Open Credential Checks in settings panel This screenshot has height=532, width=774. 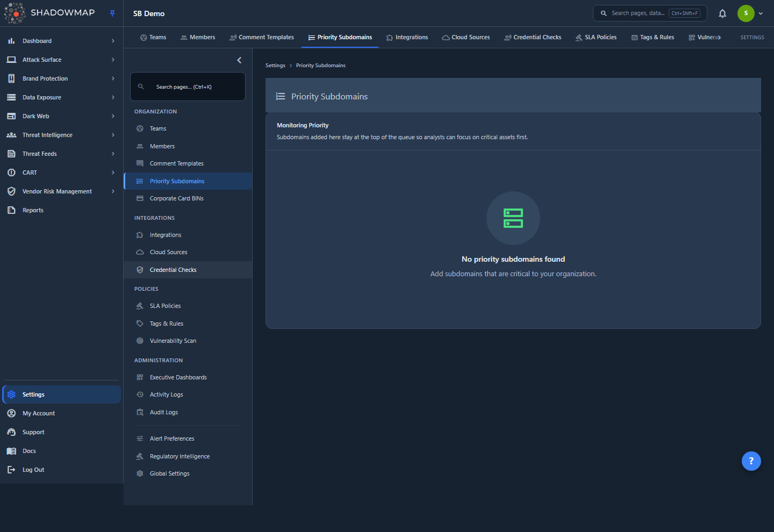188,270
